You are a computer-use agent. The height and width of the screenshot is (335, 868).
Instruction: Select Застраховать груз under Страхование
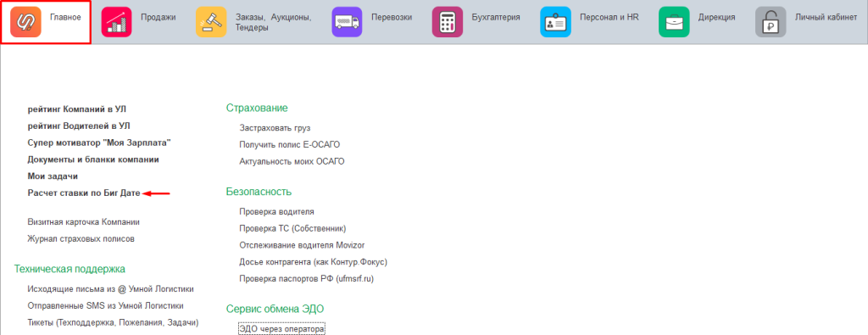[x=275, y=127]
